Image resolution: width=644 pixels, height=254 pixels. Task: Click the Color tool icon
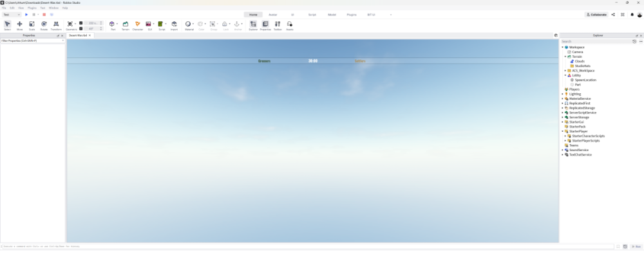click(200, 24)
